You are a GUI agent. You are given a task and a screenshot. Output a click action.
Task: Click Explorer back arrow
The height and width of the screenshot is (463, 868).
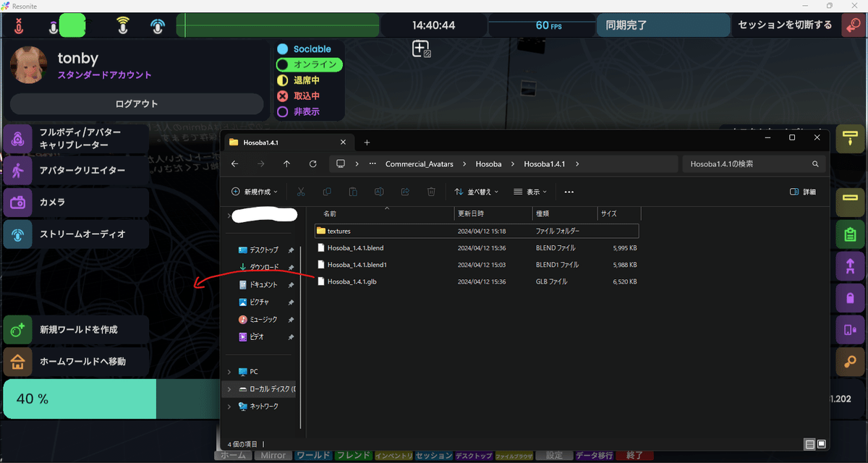[x=234, y=164]
